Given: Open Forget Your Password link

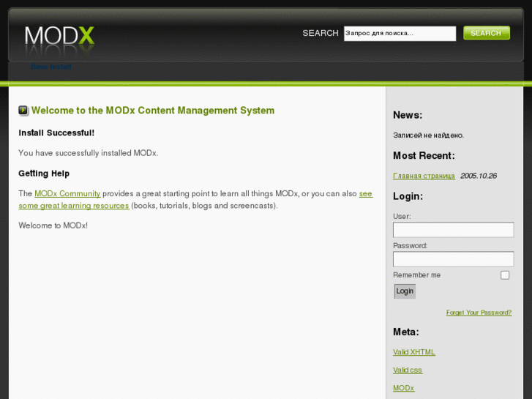Looking at the screenshot, I should pyautogui.click(x=479, y=313).
